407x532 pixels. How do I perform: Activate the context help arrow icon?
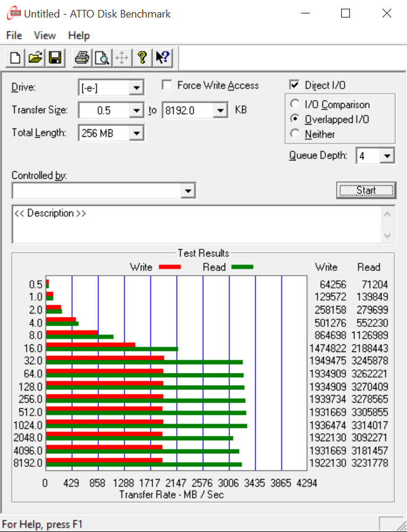coord(162,58)
